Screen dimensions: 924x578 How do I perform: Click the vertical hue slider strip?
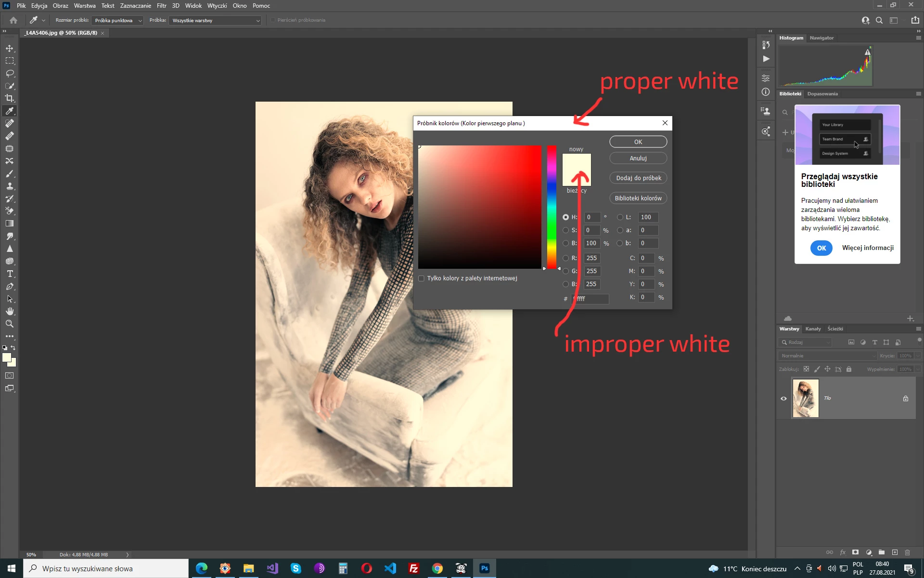click(x=552, y=207)
